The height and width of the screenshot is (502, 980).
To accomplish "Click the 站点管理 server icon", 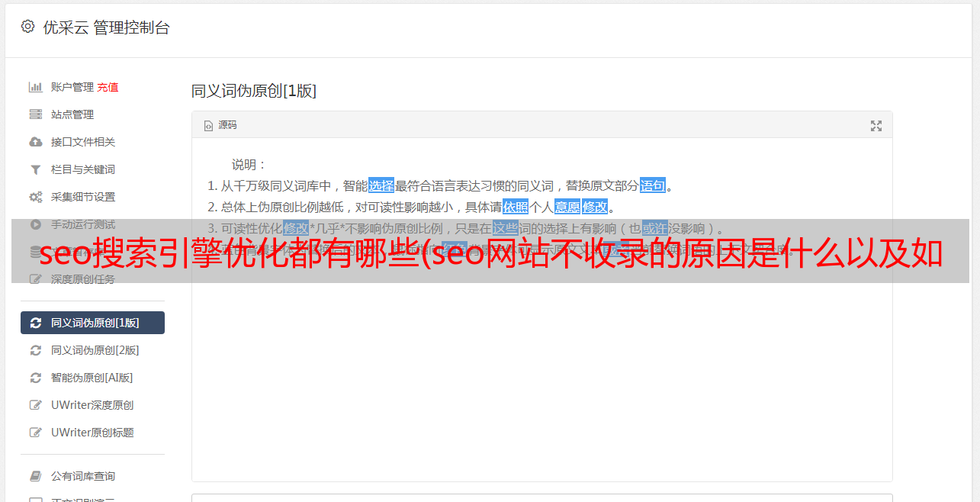I will tap(35, 114).
